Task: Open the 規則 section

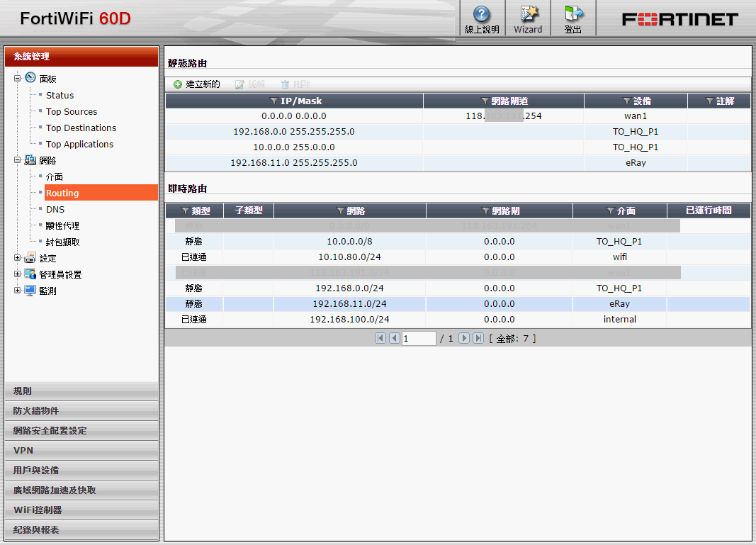Action: point(81,391)
